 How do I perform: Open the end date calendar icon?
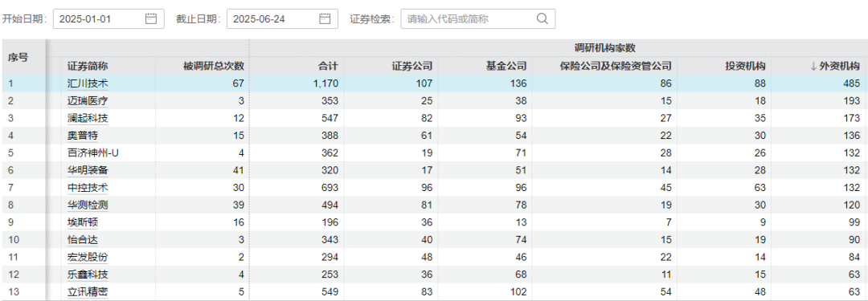pyautogui.click(x=325, y=18)
